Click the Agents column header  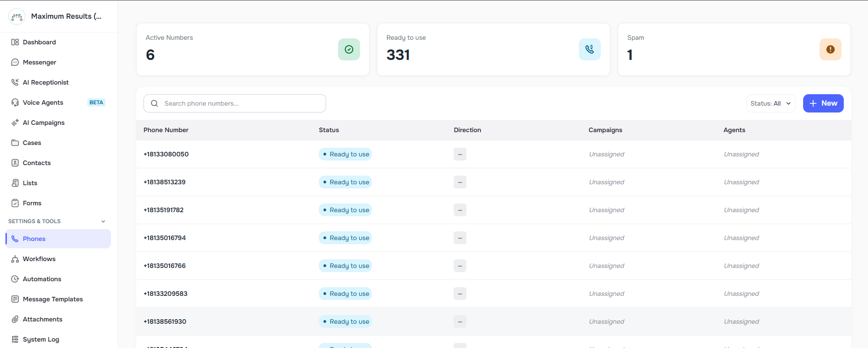pyautogui.click(x=734, y=130)
